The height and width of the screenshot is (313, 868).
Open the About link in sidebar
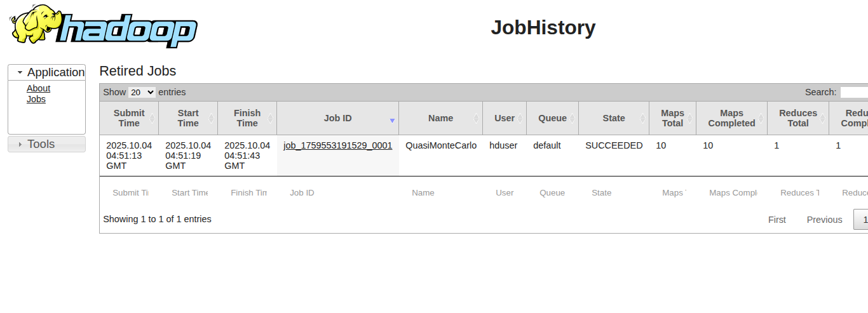38,88
